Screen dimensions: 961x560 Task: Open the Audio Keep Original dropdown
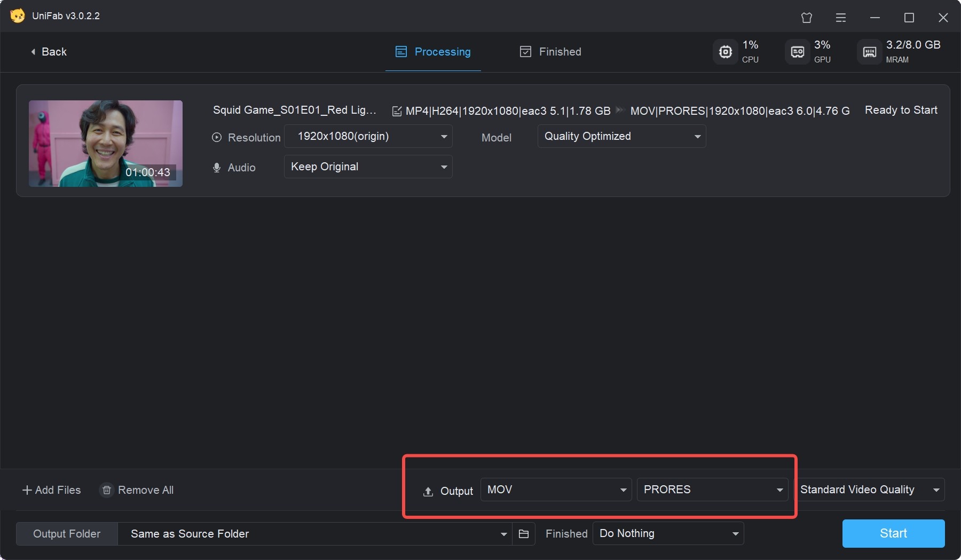368,167
